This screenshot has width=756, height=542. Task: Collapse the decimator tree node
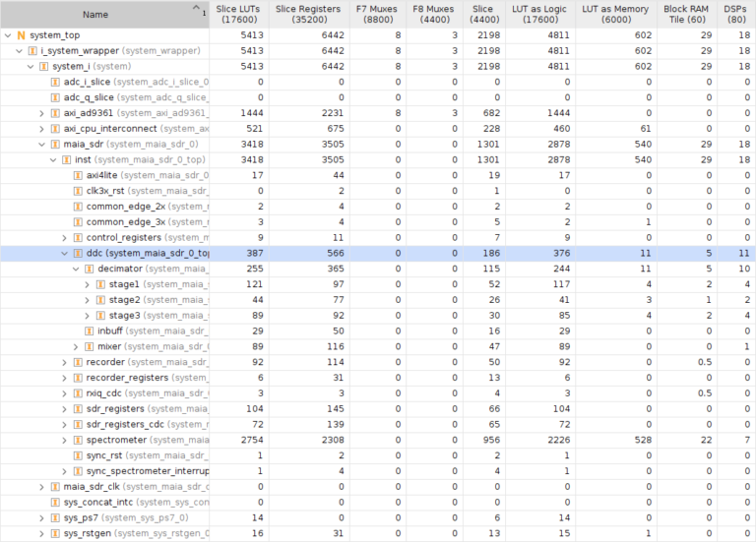[76, 269]
